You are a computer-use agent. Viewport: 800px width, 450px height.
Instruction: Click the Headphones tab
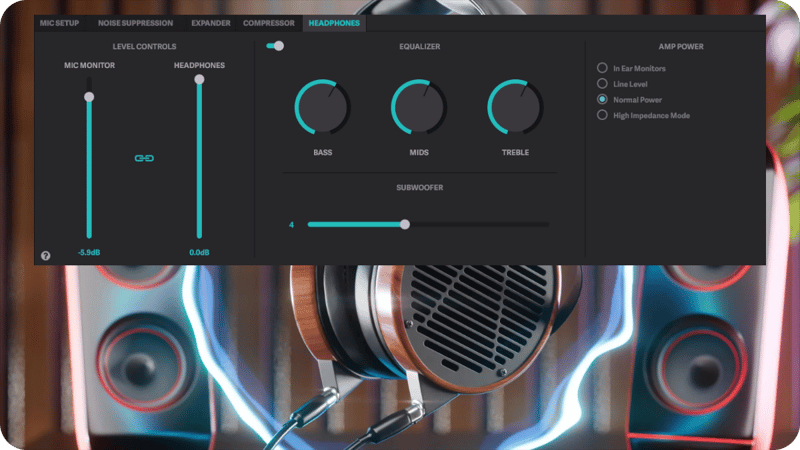pyautogui.click(x=334, y=22)
